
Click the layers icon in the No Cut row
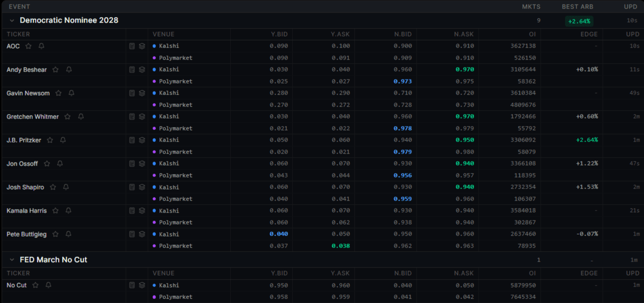point(142,285)
